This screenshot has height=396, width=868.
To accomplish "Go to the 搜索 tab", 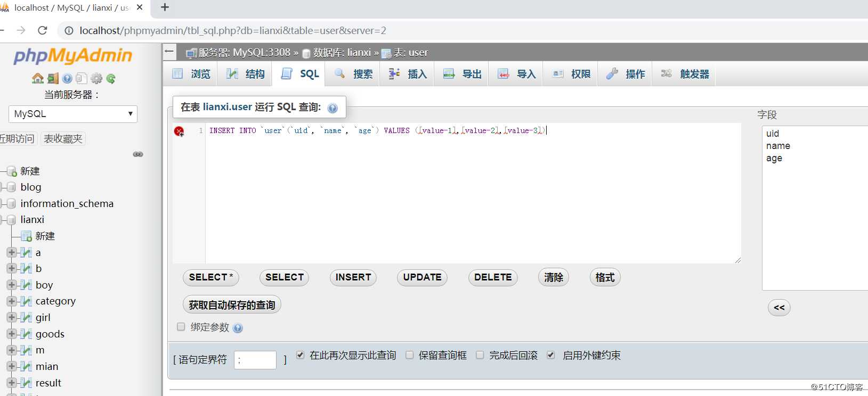I will point(353,74).
